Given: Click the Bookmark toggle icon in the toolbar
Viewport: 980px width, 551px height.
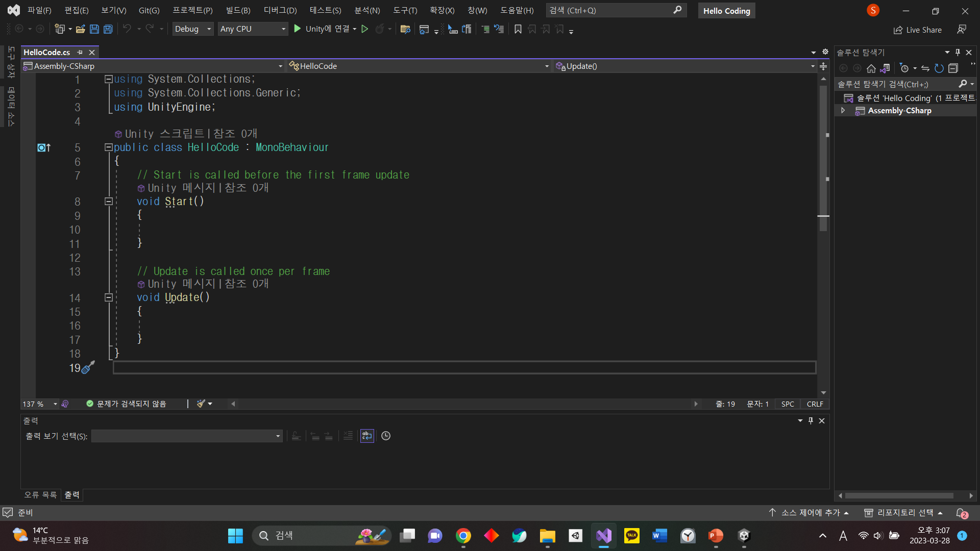Looking at the screenshot, I should pyautogui.click(x=518, y=29).
